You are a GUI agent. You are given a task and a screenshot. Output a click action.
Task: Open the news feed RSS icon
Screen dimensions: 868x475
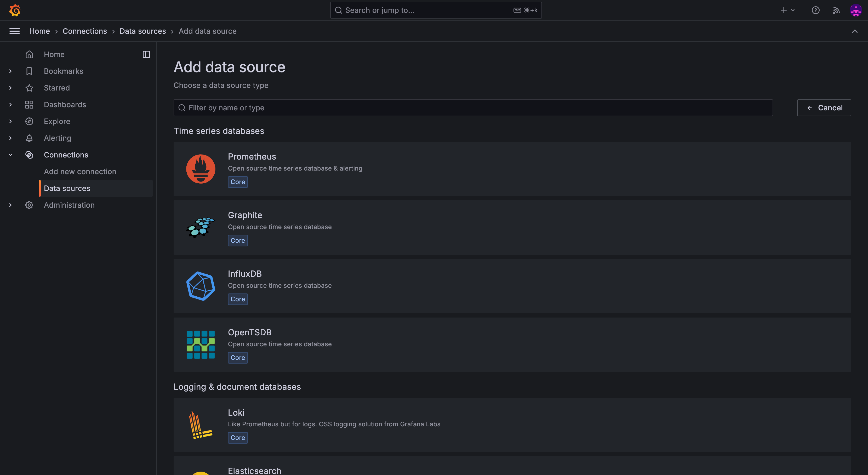(836, 10)
